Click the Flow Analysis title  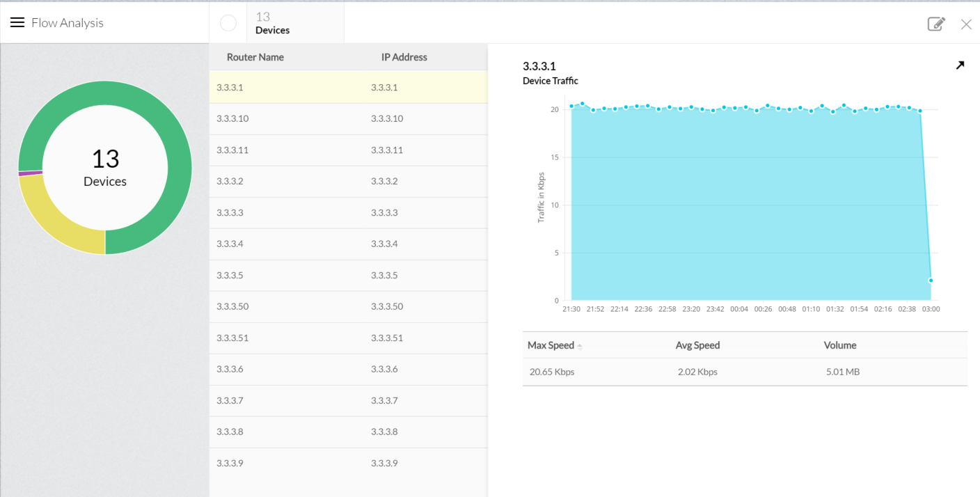pyautogui.click(x=68, y=23)
